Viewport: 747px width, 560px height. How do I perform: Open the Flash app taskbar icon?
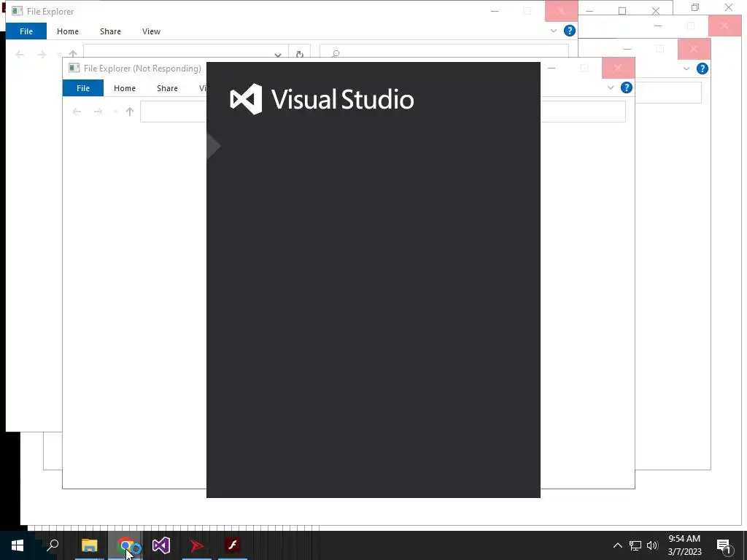[x=233, y=545]
